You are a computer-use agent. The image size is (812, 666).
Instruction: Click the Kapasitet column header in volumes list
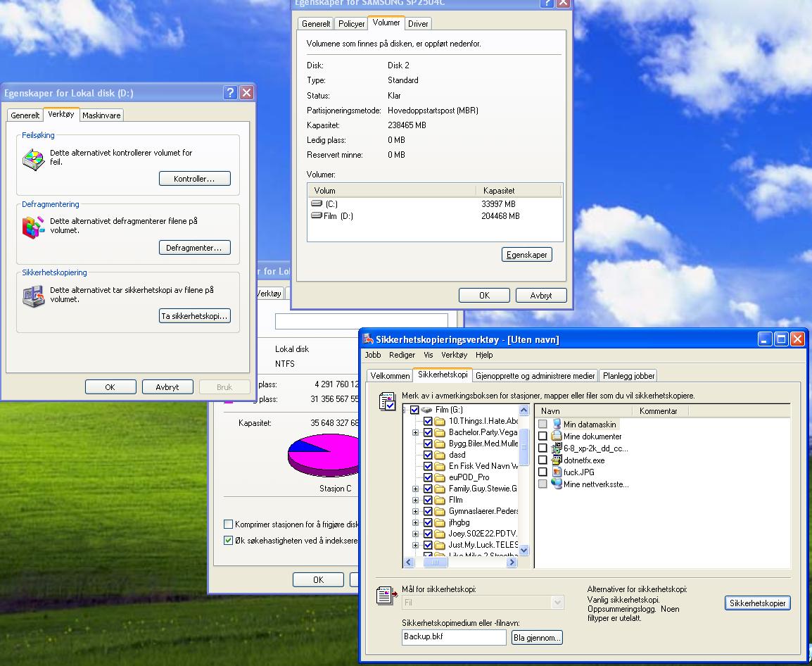click(518, 190)
